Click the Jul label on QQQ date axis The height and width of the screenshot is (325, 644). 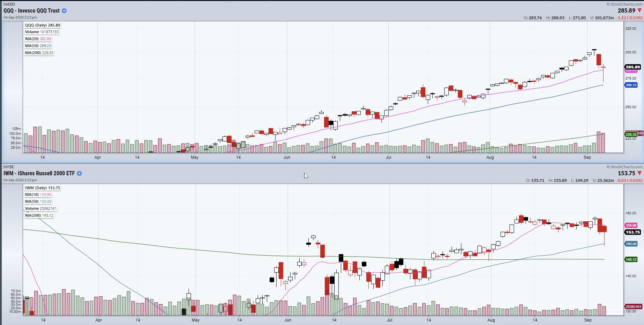pyautogui.click(x=388, y=157)
